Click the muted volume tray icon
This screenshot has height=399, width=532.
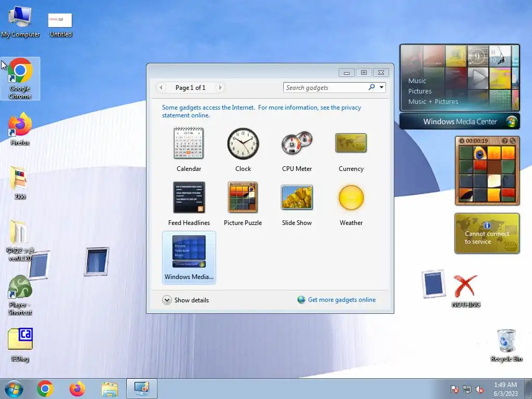(480, 390)
